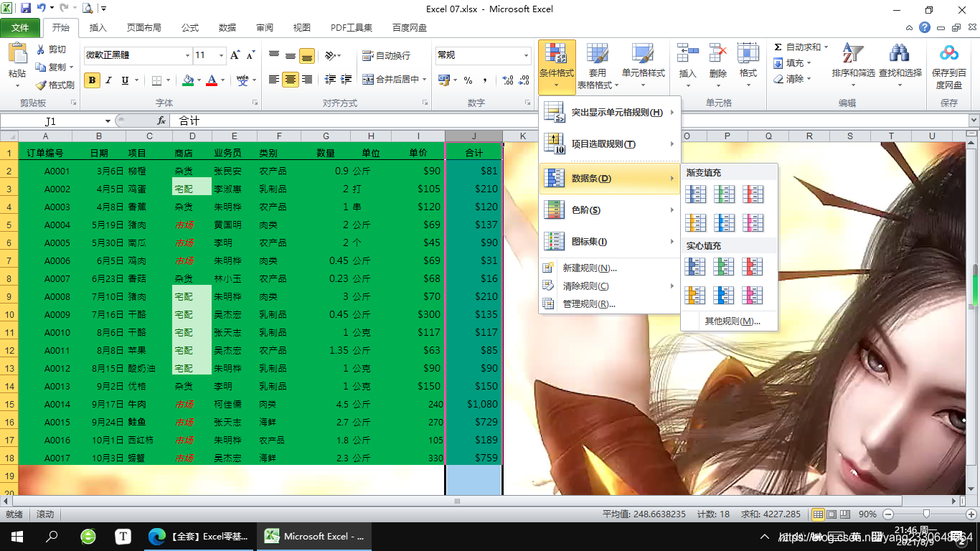This screenshot has width=980, height=551.
Task: Open Top/Bottom Rules (项目选取规则) submenu
Action: point(610,144)
